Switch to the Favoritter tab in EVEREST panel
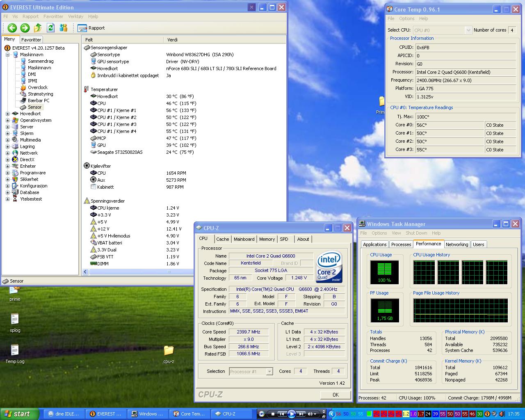Image resolution: width=525 pixels, height=420 pixels. tap(31, 40)
